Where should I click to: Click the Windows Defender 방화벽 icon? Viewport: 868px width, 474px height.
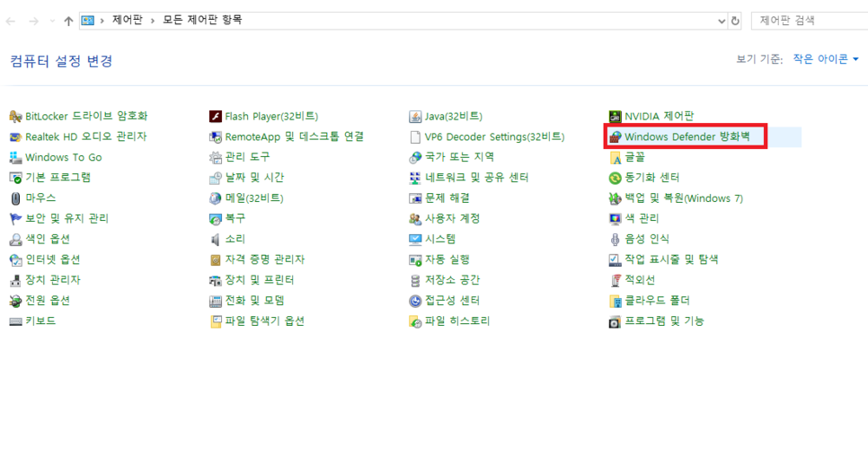point(615,136)
